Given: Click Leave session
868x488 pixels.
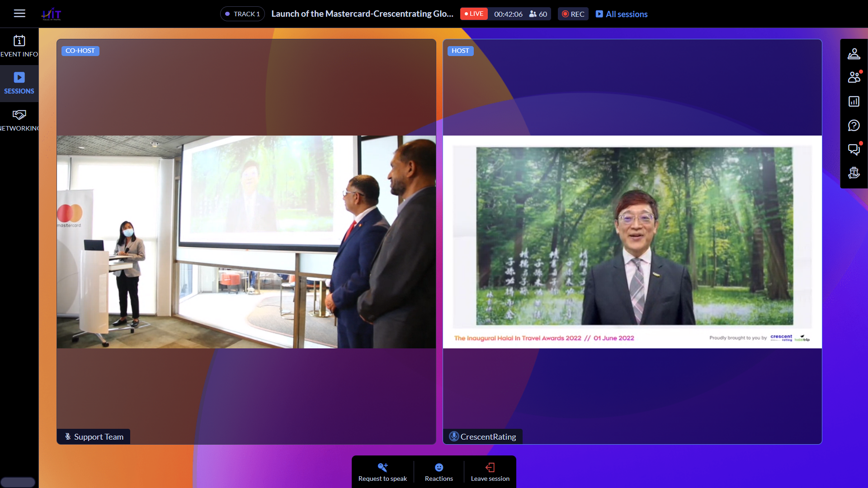Looking at the screenshot, I should [490, 472].
